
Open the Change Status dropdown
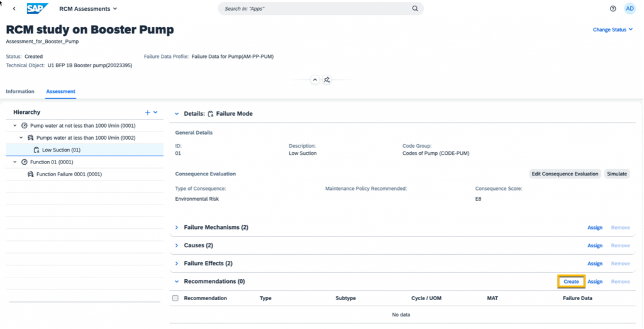pyautogui.click(x=613, y=30)
